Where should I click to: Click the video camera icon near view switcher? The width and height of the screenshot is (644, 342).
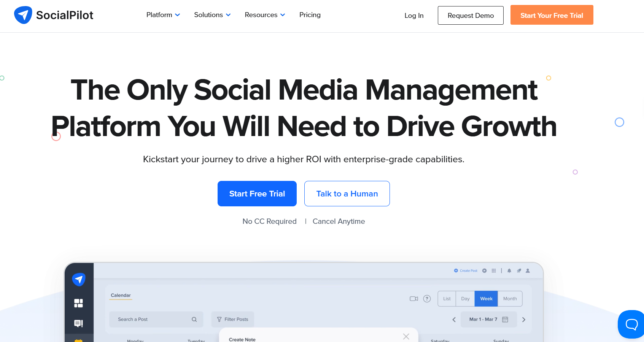click(x=414, y=299)
